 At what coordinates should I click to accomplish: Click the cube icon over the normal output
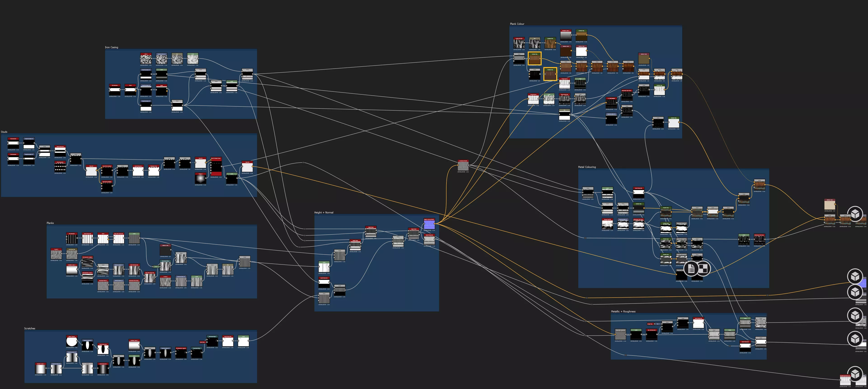click(855, 276)
